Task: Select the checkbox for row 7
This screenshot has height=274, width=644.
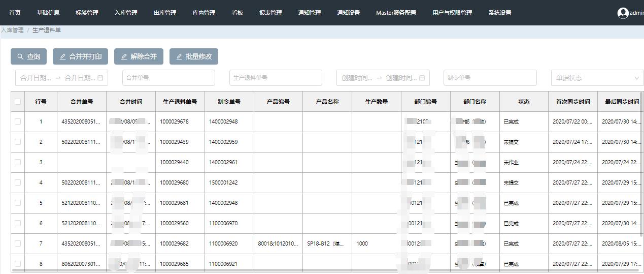Action: tap(18, 243)
